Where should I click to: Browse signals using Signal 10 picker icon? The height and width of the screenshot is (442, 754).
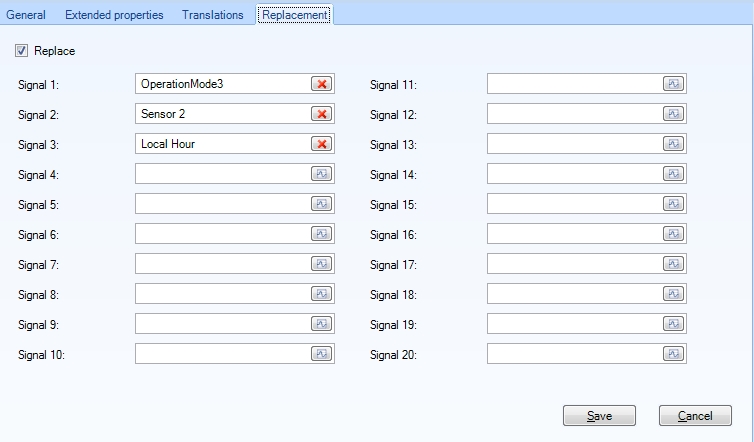(322, 354)
